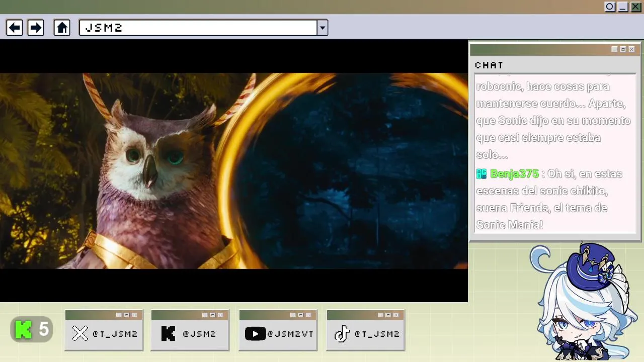
Task: Select the @T_JSM2 handle beside X logo
Action: 115,334
